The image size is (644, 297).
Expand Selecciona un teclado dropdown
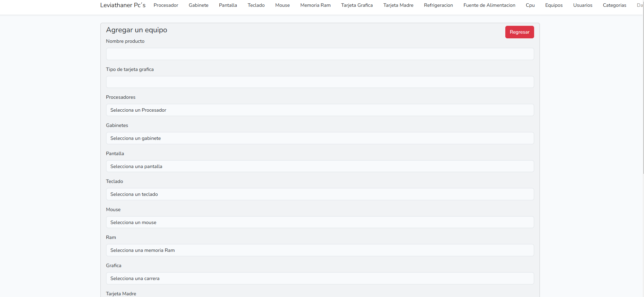(x=320, y=194)
